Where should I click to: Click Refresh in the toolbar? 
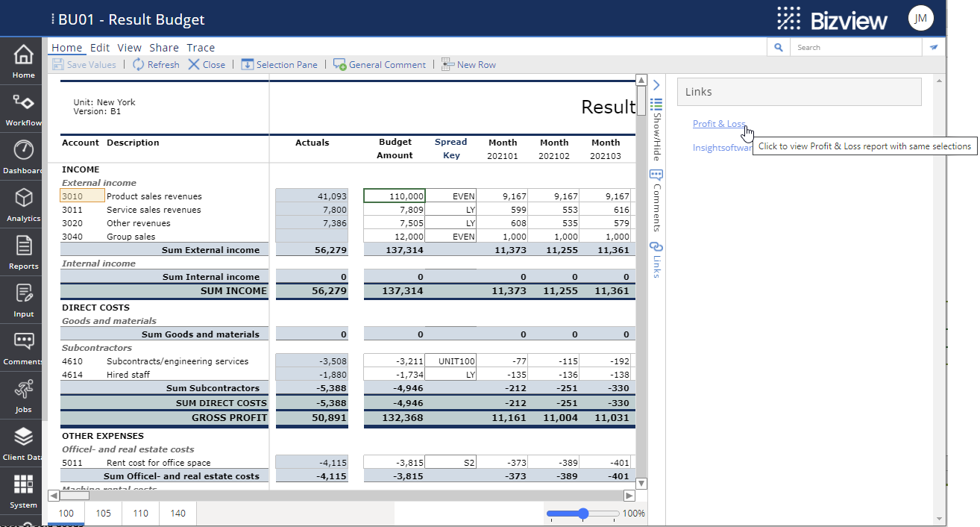pos(156,65)
